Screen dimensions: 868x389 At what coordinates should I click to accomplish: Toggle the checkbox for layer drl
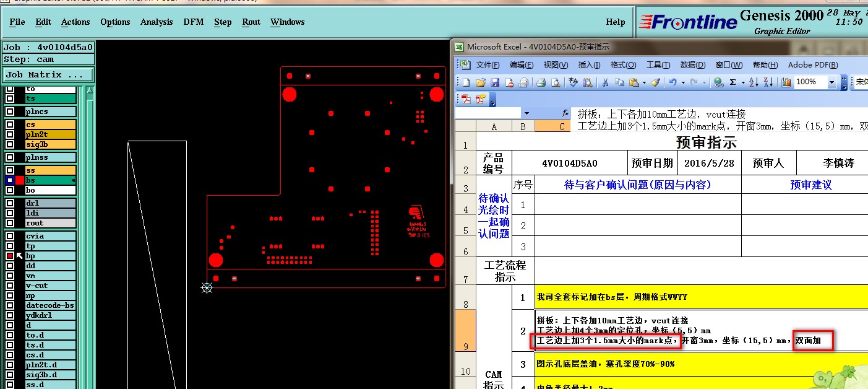(x=10, y=203)
